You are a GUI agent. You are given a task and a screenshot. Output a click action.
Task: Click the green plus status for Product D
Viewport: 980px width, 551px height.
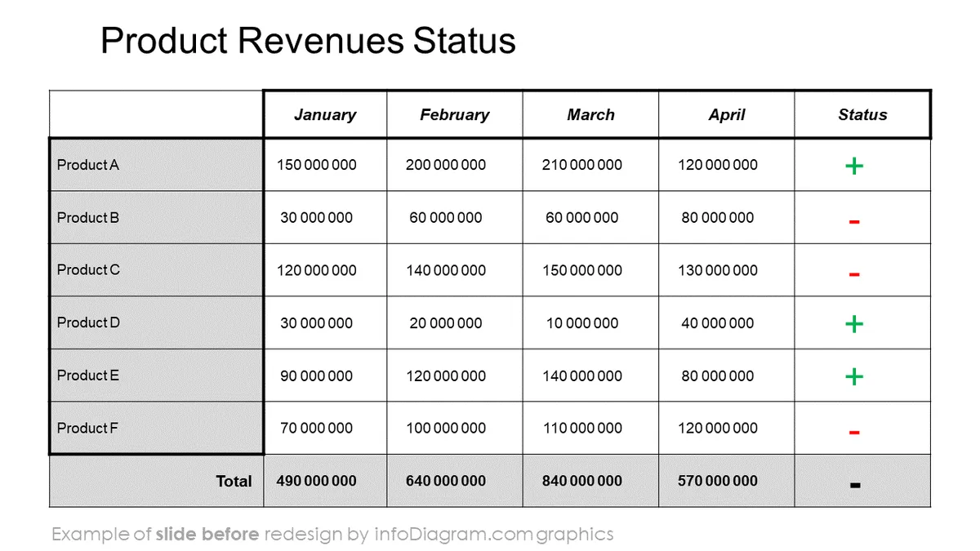853,324
